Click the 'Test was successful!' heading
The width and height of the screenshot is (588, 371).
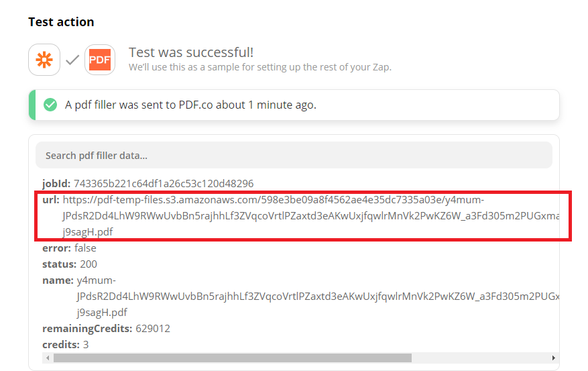pos(191,52)
